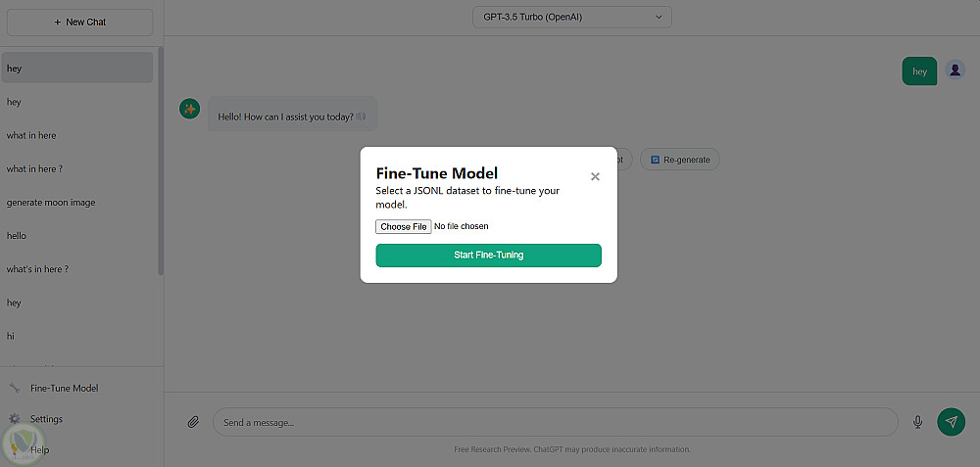
Task: Click the user profile avatar icon
Action: pos(955,70)
